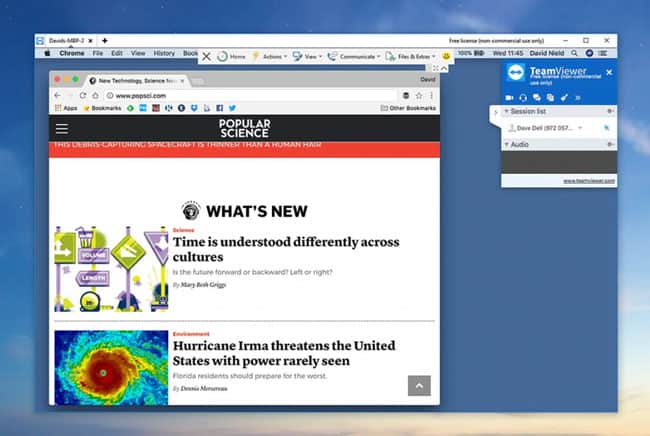The image size is (650, 436).
Task: Select the Davids-MBP-2 session tab
Action: click(67, 40)
